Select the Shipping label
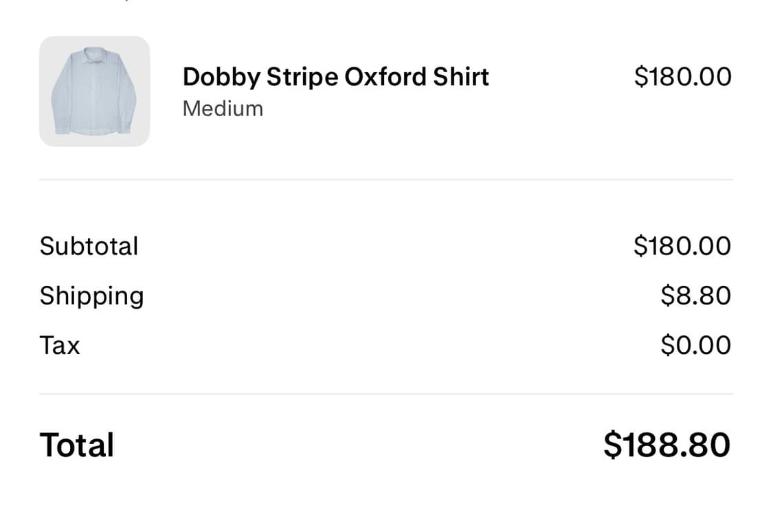Image resolution: width=773 pixels, height=532 pixels. [x=91, y=296]
